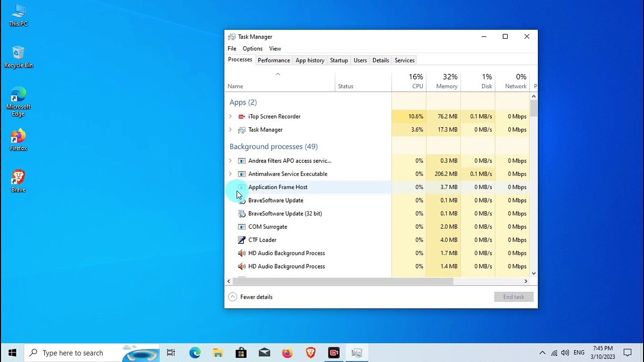Expand the Task Manager process group
This screenshot has height=362, width=644.
230,130
